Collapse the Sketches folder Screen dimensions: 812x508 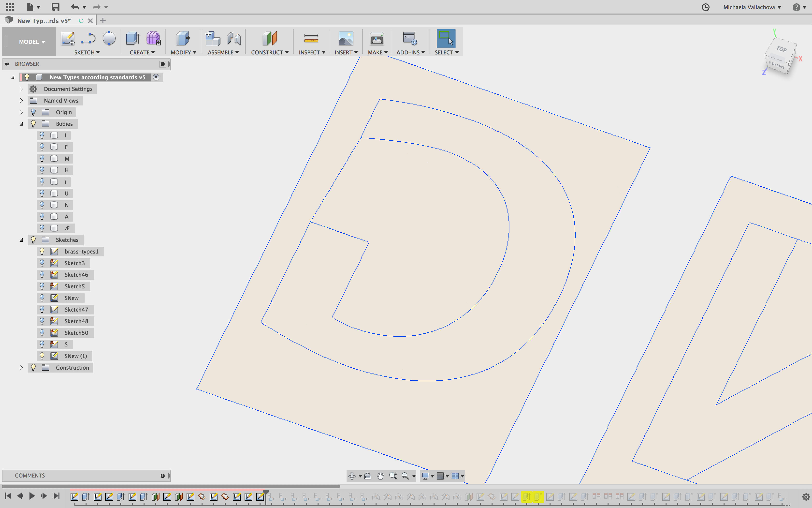(x=21, y=240)
